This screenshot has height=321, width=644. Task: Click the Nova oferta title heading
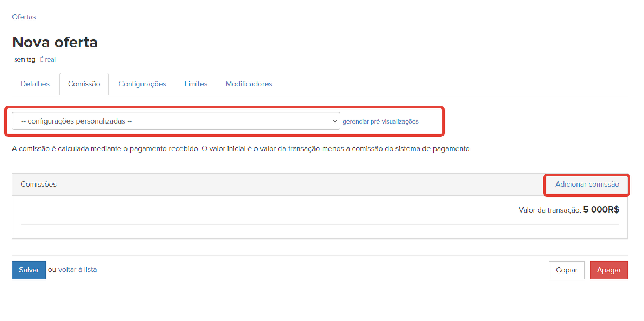55,42
